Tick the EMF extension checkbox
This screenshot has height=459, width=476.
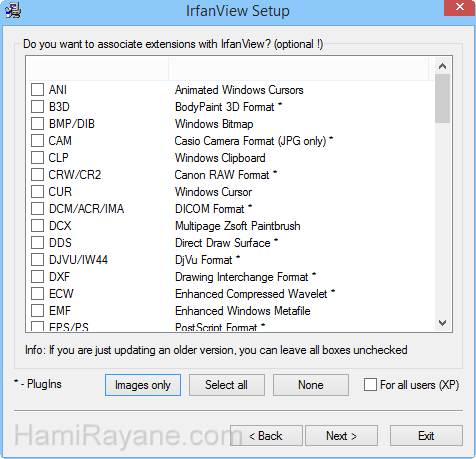37,311
